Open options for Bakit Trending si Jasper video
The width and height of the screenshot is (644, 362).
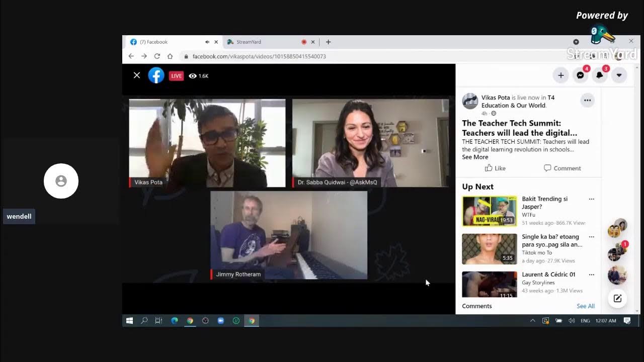coord(591,199)
